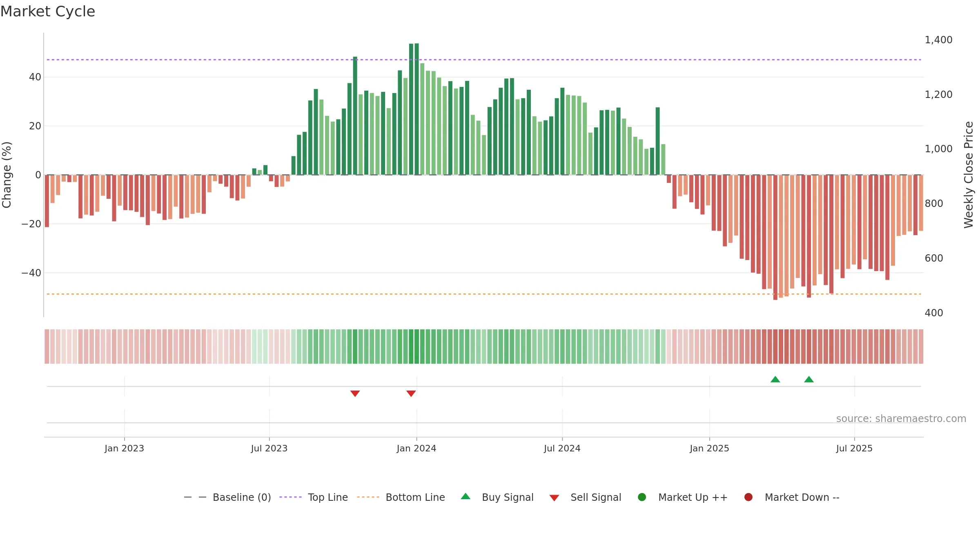Screen dimensions: 980x551
Task: Click the 400 right axis tick label
Action: coord(934,313)
